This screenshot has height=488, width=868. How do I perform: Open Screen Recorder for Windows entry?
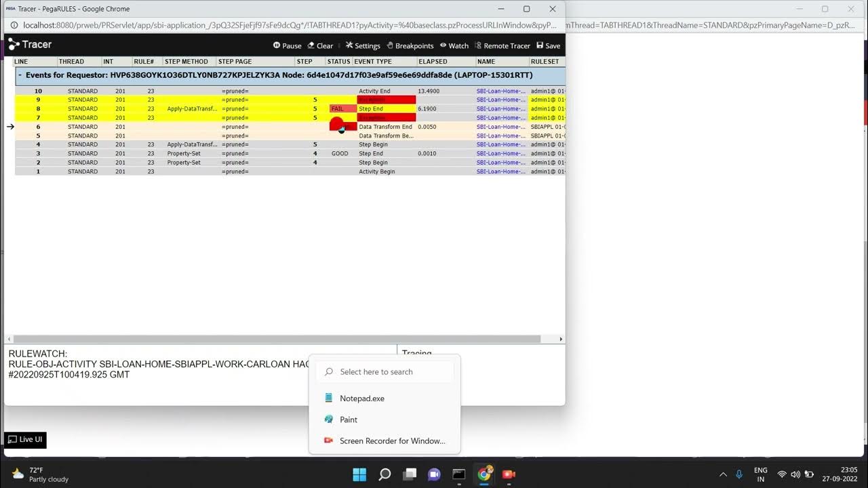tap(384, 441)
